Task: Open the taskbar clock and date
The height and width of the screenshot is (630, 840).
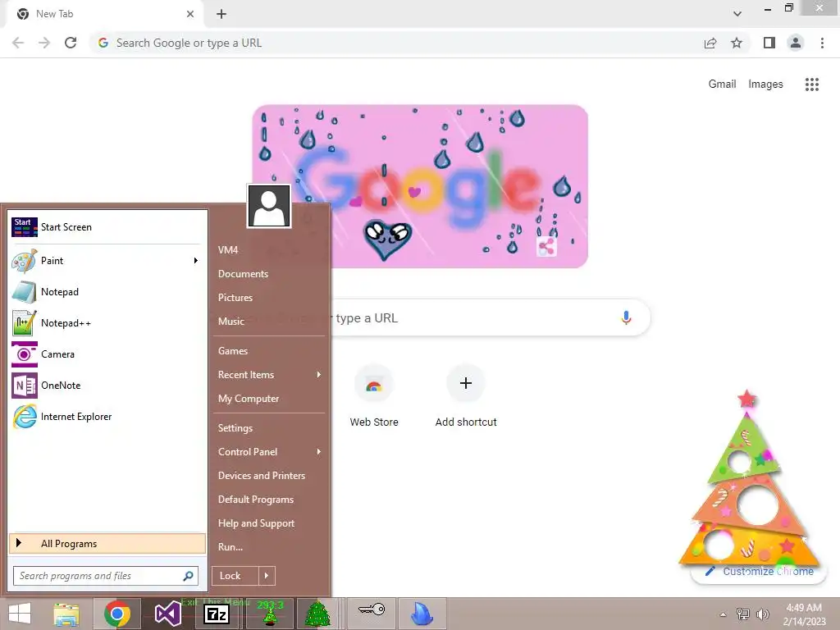Action: coord(804,614)
